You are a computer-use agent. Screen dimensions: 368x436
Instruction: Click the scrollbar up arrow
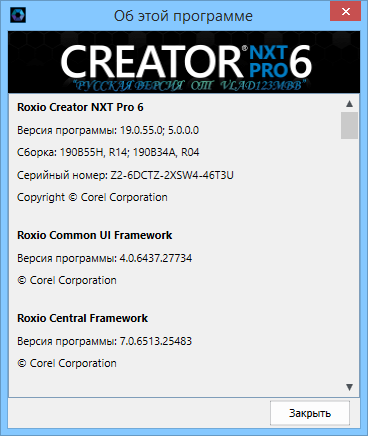coord(349,104)
